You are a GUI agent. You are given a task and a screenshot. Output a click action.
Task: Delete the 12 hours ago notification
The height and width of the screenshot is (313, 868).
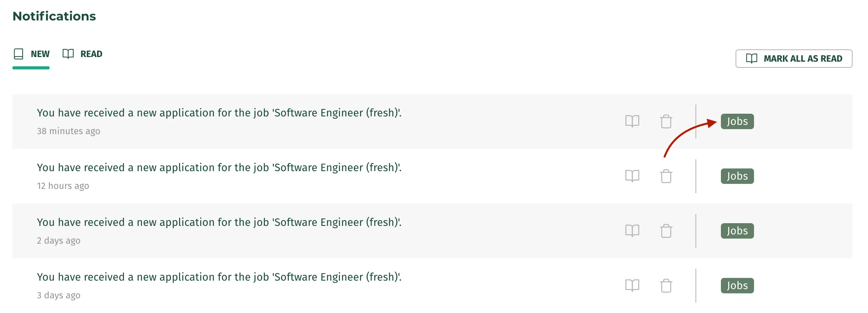click(666, 176)
